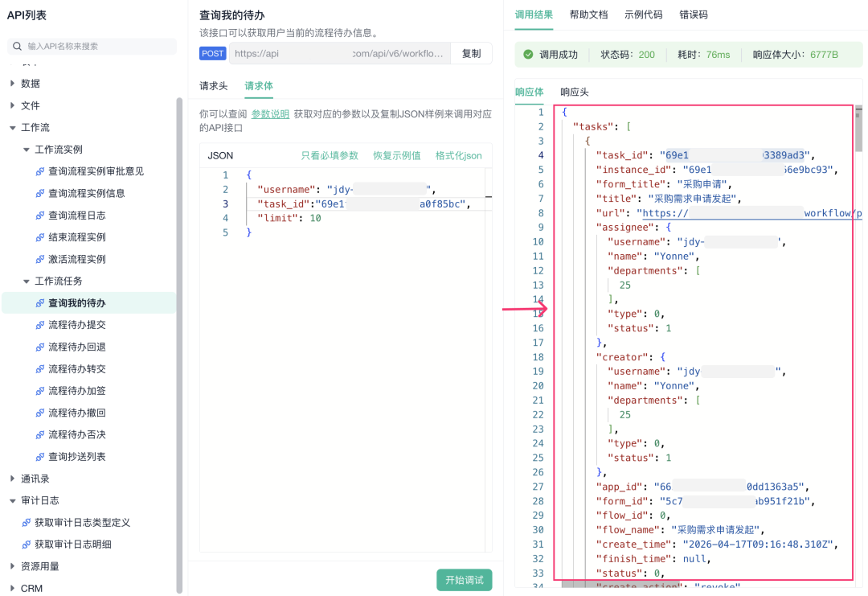Click the 耗时: 76ms text
This screenshot has height=596, width=868.
point(703,54)
